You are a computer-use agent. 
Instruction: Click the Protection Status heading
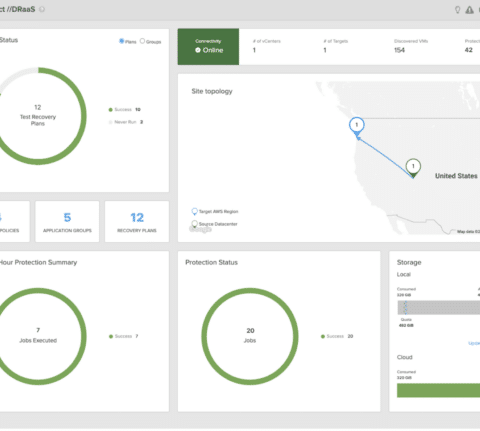(211, 262)
